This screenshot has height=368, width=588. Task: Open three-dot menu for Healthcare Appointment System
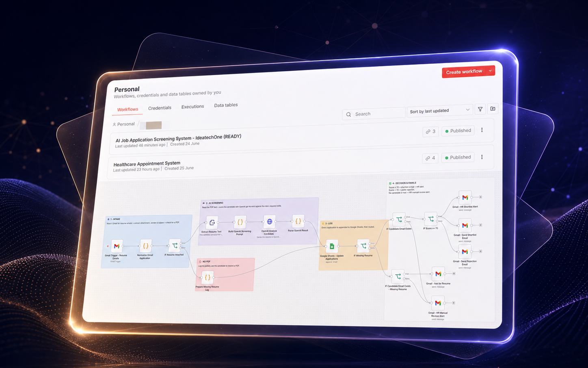[x=482, y=157]
